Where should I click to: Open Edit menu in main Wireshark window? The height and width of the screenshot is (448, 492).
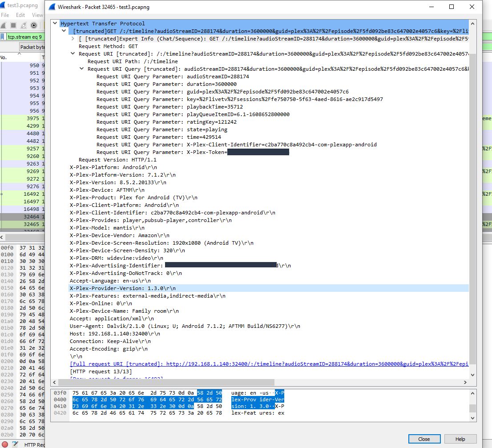(x=20, y=15)
